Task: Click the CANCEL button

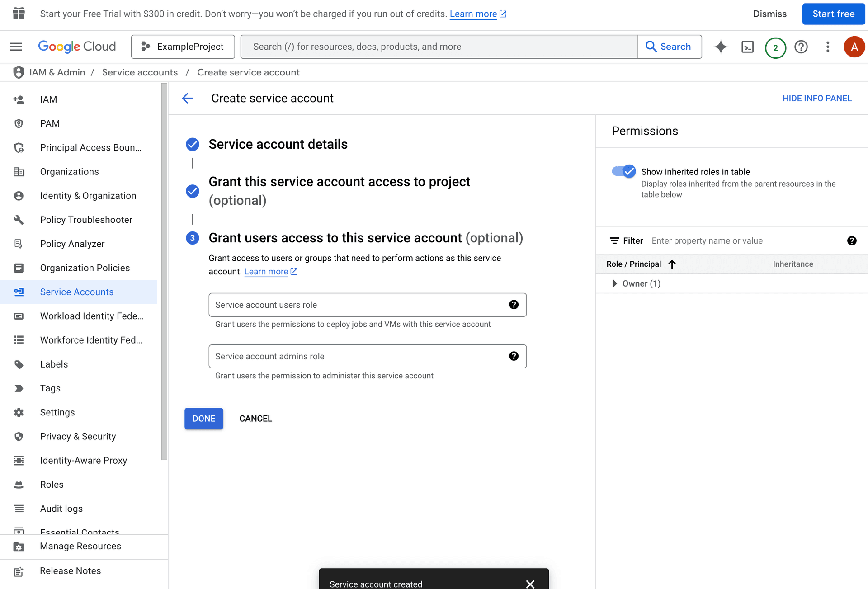Action: [x=256, y=419]
